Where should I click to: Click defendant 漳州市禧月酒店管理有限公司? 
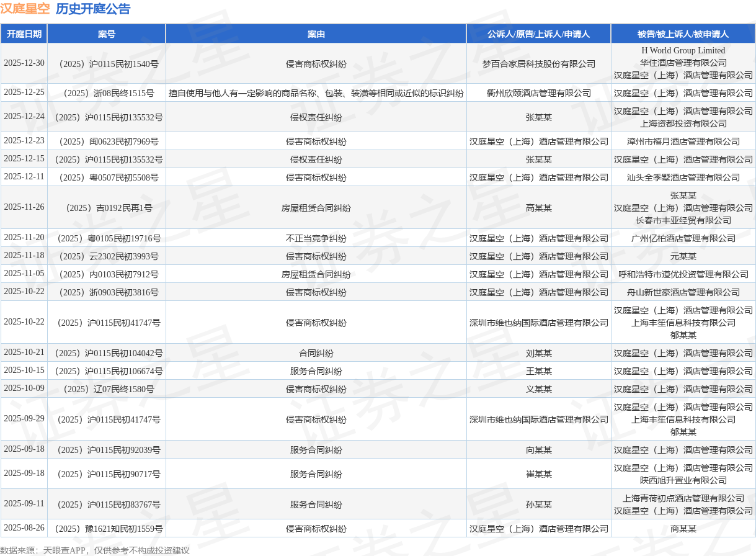[683, 141]
